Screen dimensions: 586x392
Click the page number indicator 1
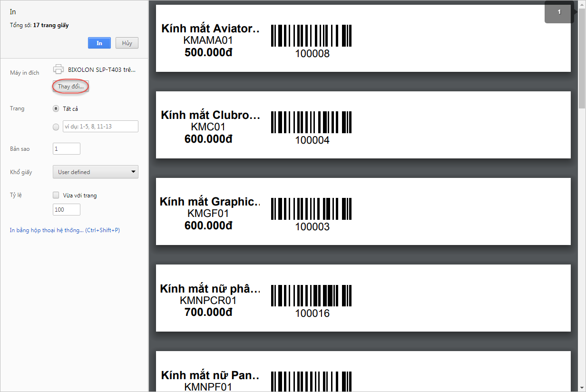559,12
